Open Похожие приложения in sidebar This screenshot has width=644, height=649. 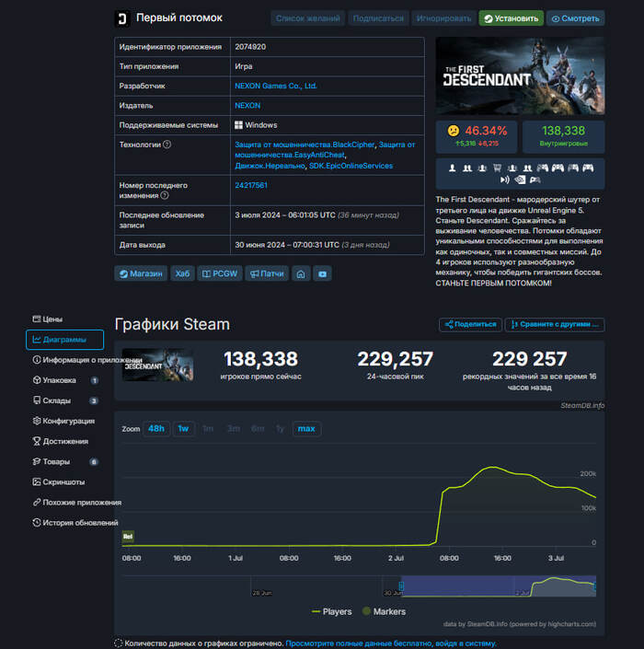tap(77, 503)
